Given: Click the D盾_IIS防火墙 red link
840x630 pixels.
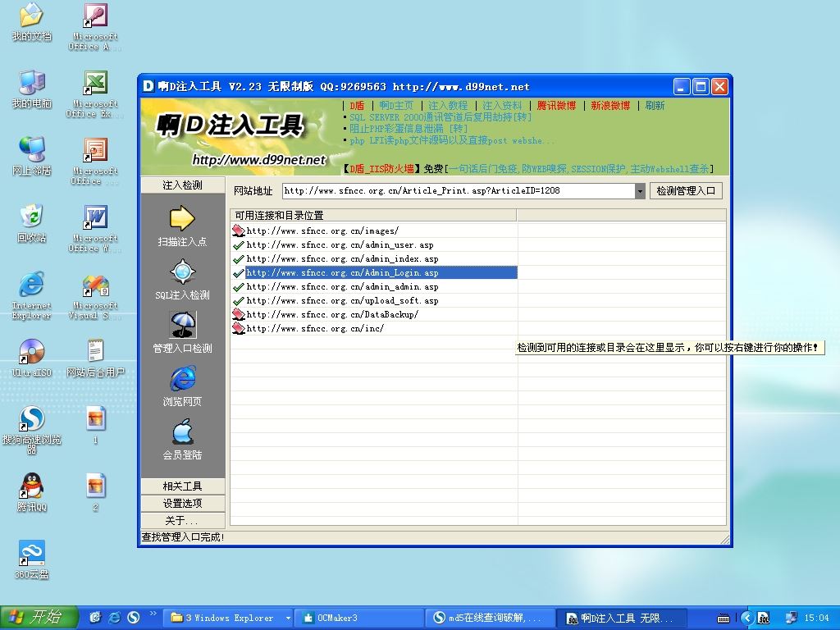Looking at the screenshot, I should click(381, 169).
